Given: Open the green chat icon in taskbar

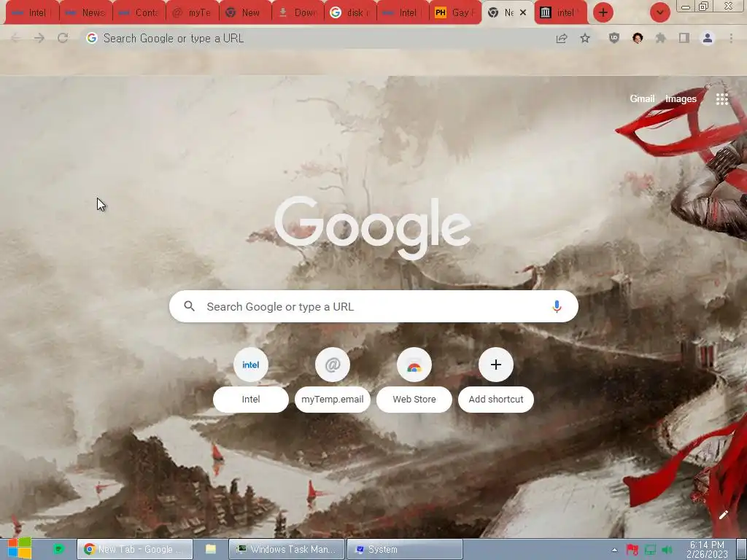Looking at the screenshot, I should click(x=58, y=549).
